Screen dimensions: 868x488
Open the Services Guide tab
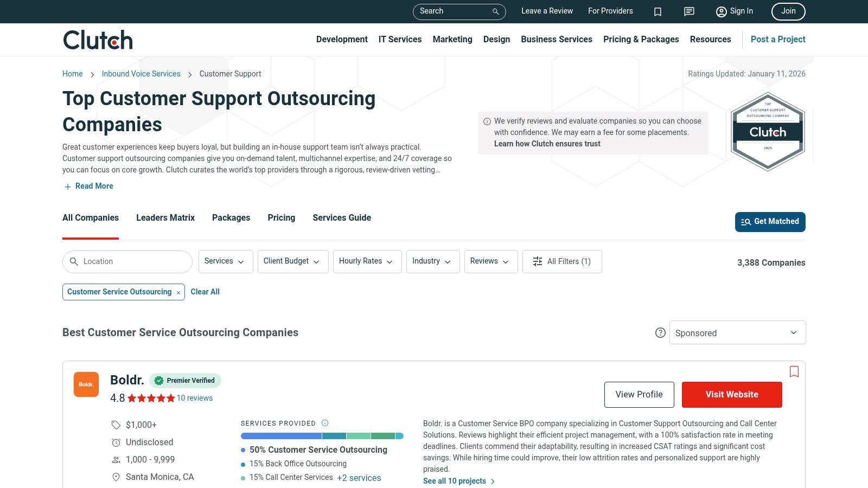[x=342, y=217]
